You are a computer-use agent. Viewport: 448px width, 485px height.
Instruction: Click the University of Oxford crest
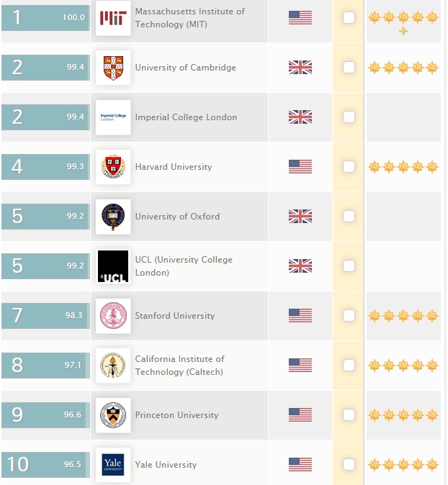point(113,217)
